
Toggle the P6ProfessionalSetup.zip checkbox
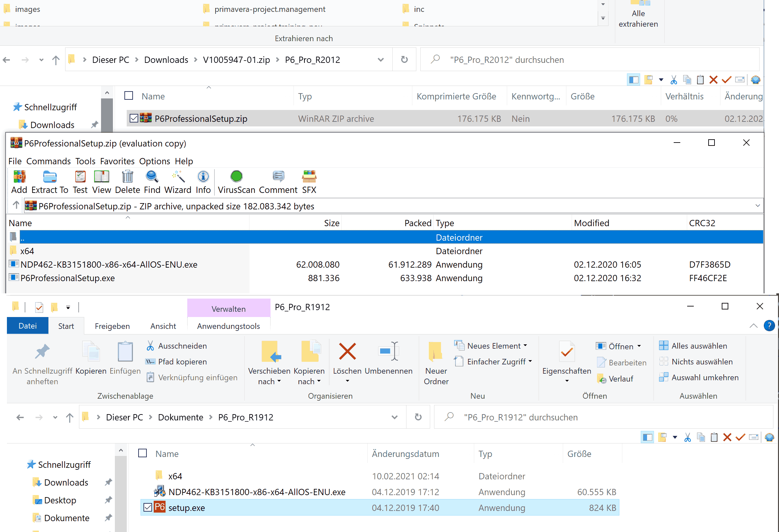(133, 118)
